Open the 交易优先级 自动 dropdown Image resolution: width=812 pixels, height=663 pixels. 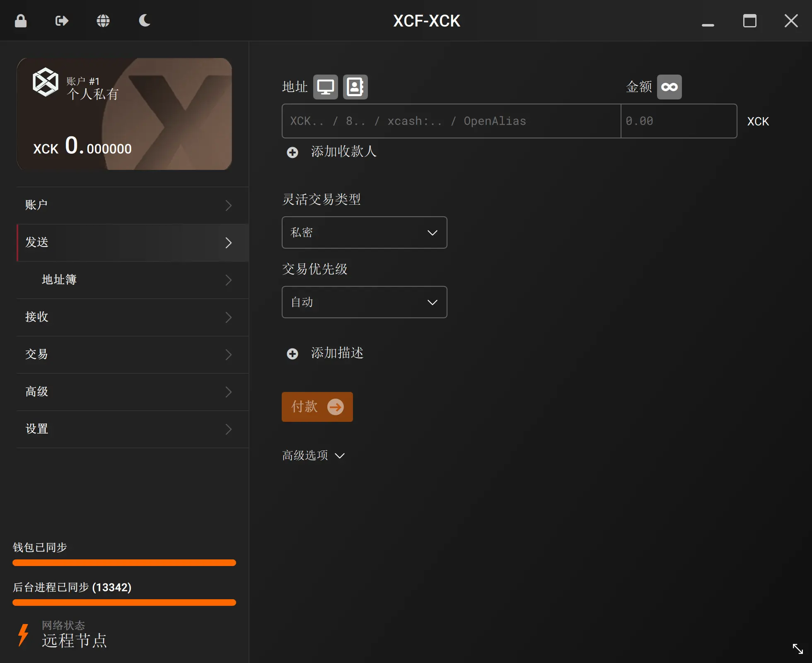(x=364, y=302)
